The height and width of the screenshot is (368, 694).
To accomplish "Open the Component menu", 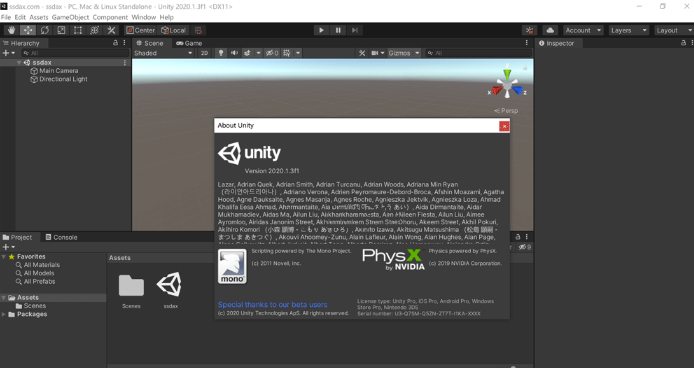I will [x=110, y=17].
